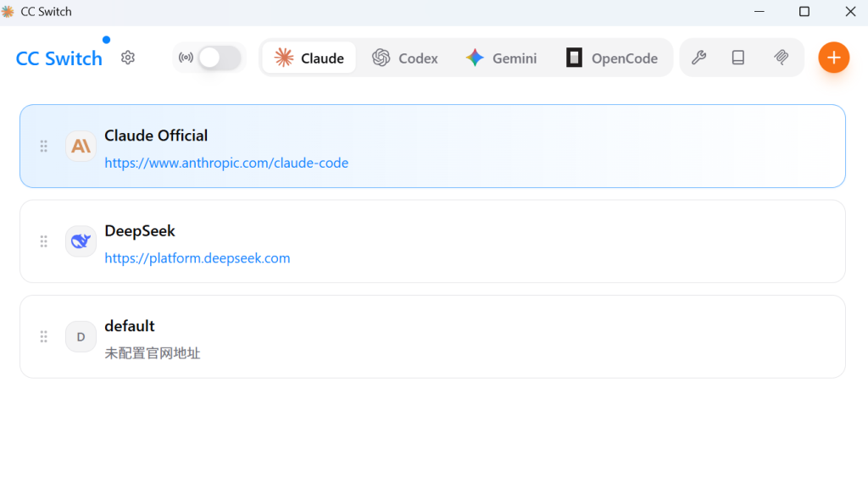This screenshot has height=482, width=868.
Task: Select the Claude tab
Action: pos(309,58)
